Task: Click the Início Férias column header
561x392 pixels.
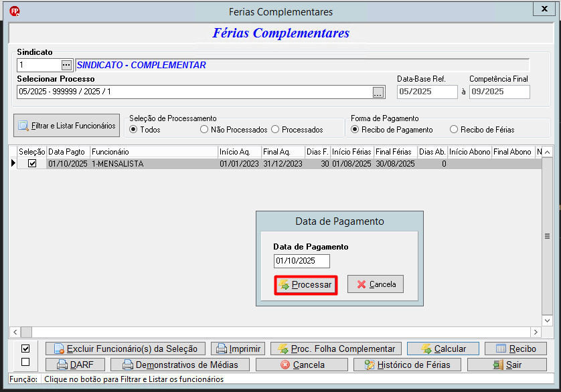Action: 352,152
